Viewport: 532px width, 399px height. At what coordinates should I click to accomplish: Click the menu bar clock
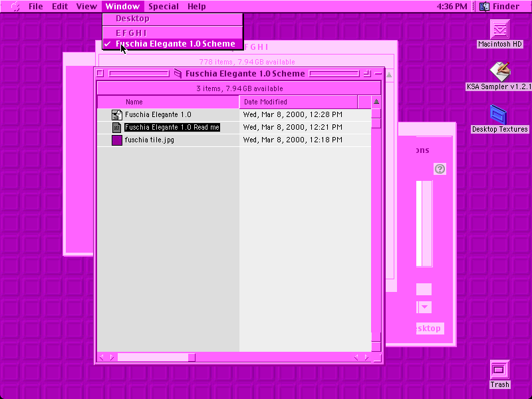452,6
